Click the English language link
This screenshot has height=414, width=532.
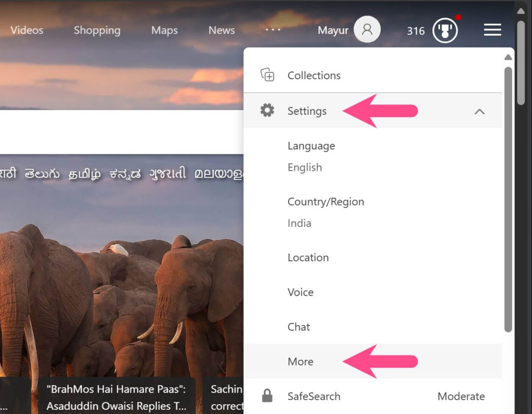[x=305, y=167]
